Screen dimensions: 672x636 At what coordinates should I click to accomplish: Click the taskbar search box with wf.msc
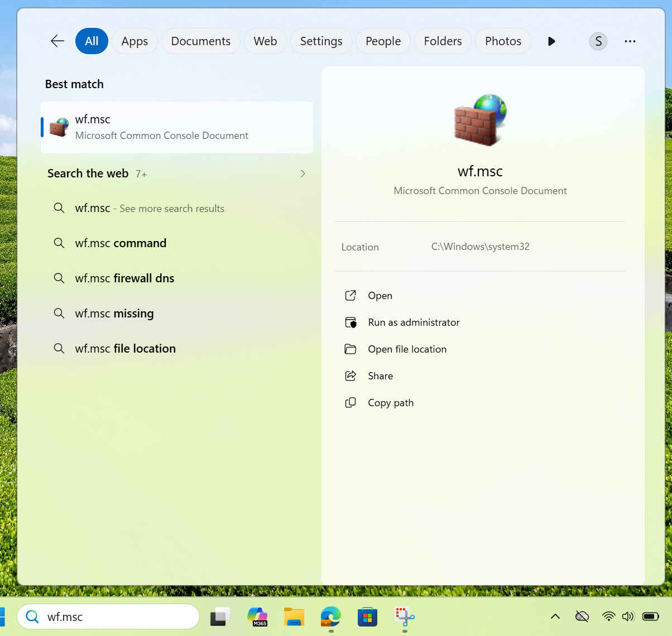[x=108, y=616]
